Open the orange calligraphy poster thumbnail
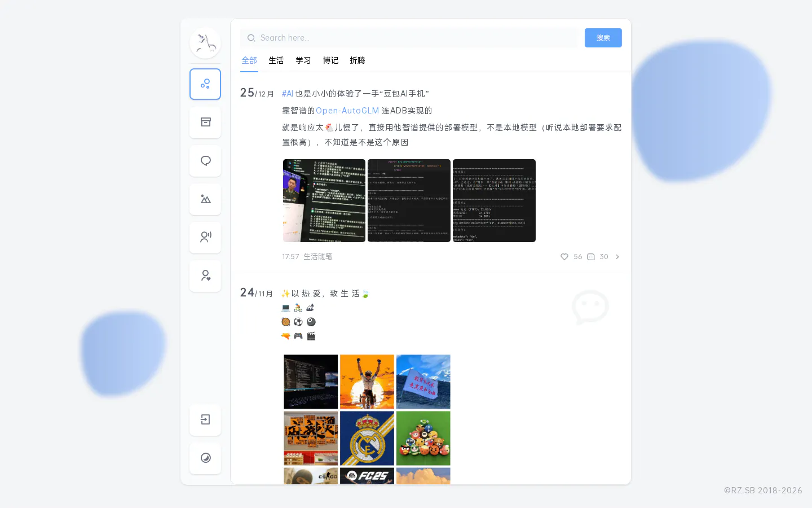The width and height of the screenshot is (812, 508). (311, 438)
